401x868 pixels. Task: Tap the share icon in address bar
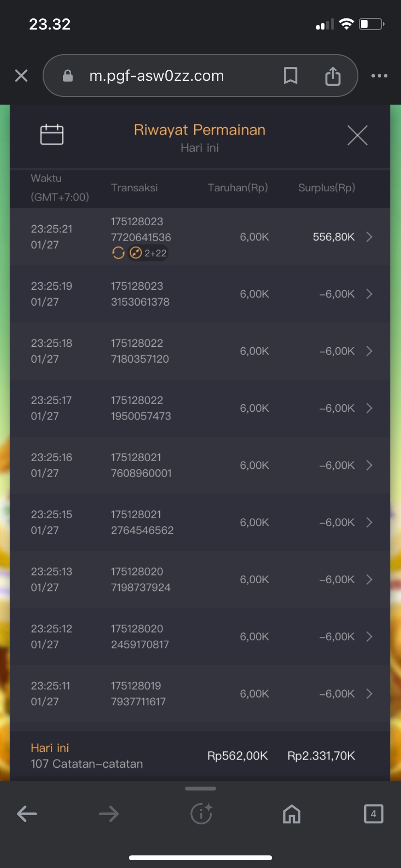[x=333, y=76]
